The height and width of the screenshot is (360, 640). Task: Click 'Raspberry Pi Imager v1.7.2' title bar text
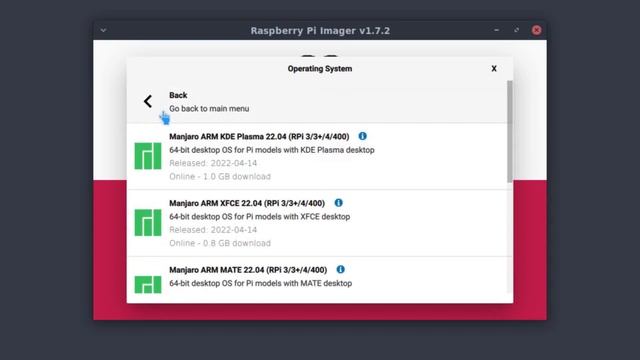click(320, 31)
